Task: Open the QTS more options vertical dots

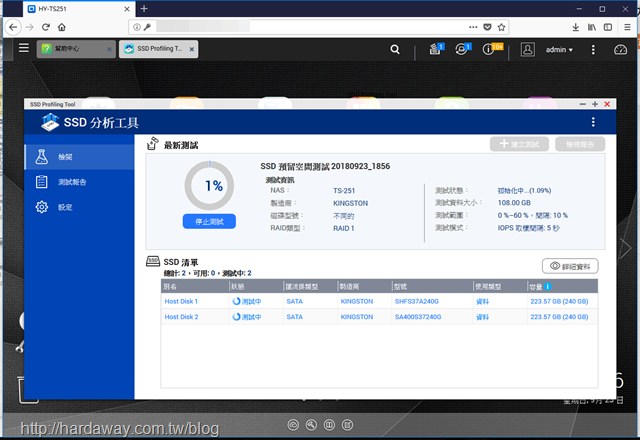Action: [x=593, y=49]
